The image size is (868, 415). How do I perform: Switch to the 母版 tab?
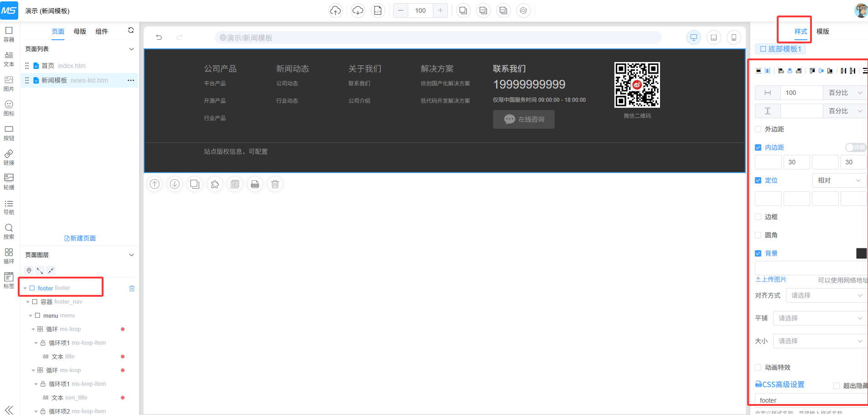pos(80,32)
